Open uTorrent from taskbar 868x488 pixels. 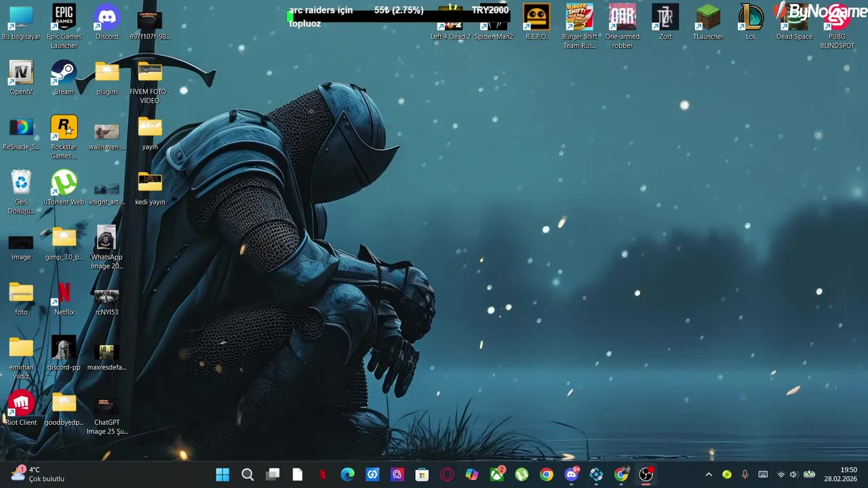(x=521, y=474)
